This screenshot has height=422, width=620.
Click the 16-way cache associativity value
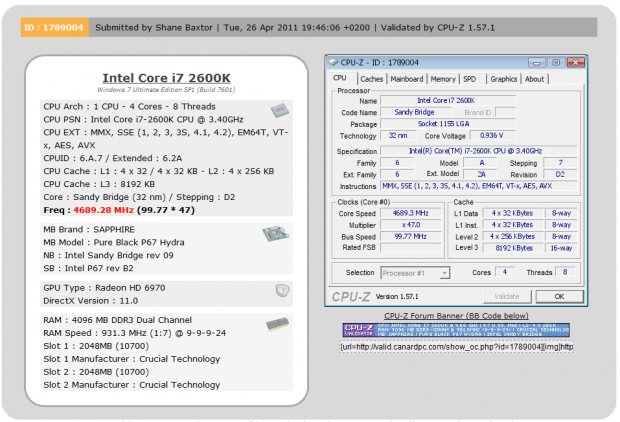pos(561,248)
